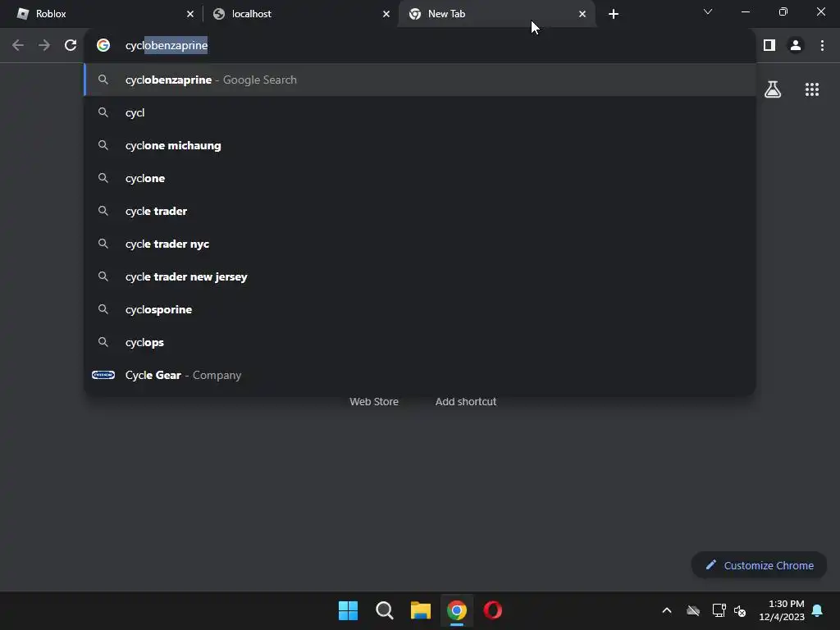Choose the 'cyclone' suggestion
The image size is (840, 630).
[420, 178]
